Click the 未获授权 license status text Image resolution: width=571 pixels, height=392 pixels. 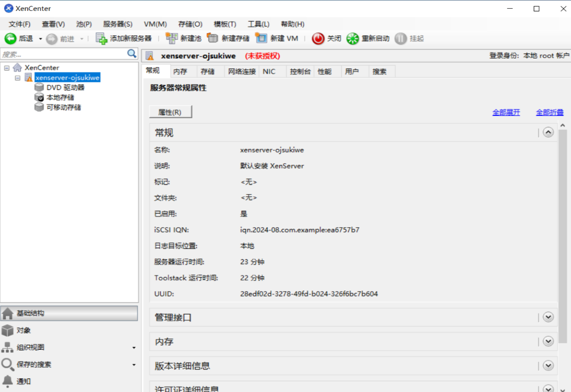point(262,56)
